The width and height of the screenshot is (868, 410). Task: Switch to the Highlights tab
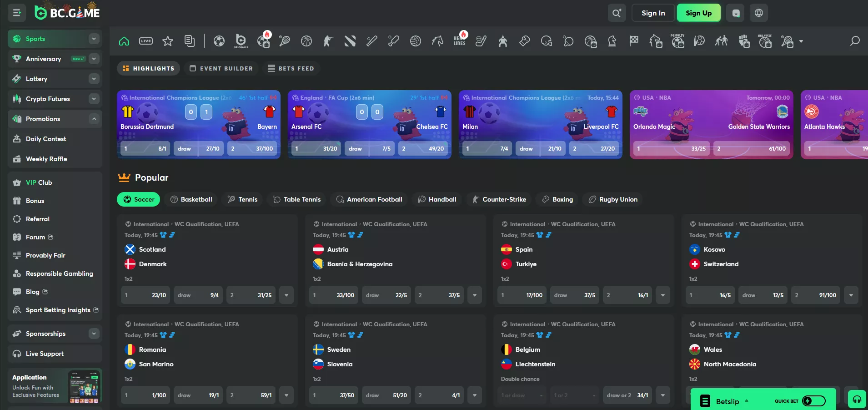point(149,68)
